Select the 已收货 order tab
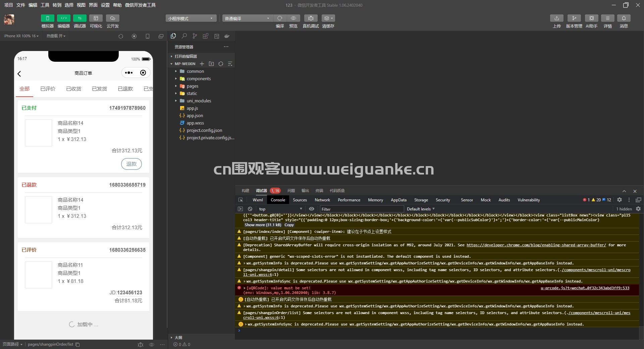Viewport: 644px width, 349px height. coord(73,89)
